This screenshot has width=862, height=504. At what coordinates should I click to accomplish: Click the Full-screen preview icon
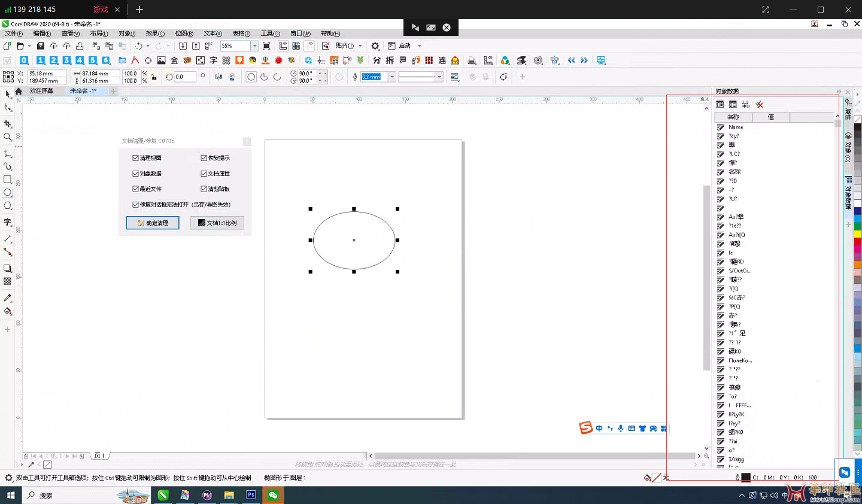coord(266,45)
